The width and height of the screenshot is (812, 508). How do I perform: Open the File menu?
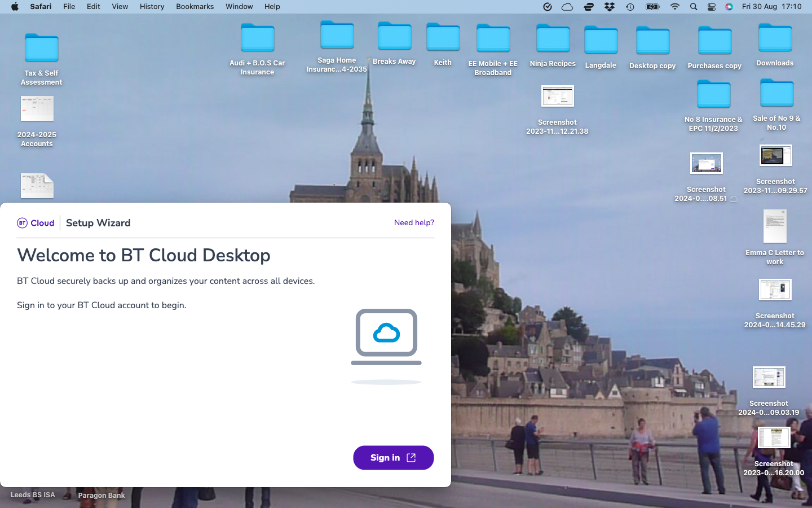click(x=69, y=7)
